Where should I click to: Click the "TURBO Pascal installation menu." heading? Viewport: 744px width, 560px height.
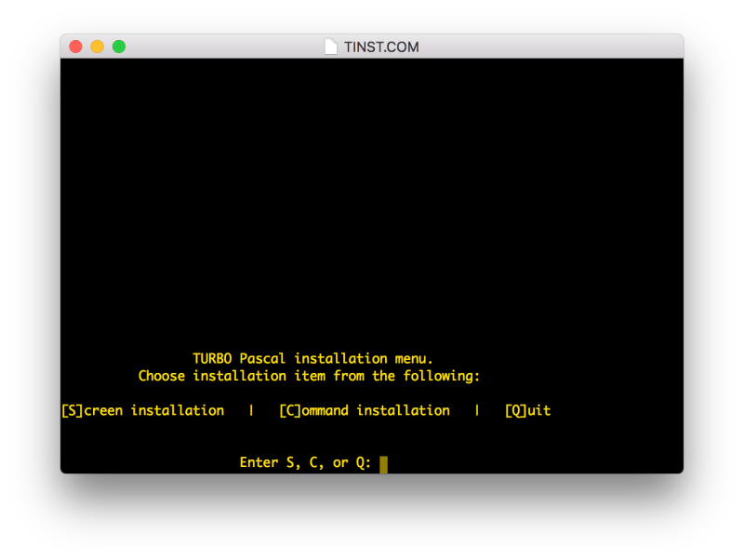(312, 358)
